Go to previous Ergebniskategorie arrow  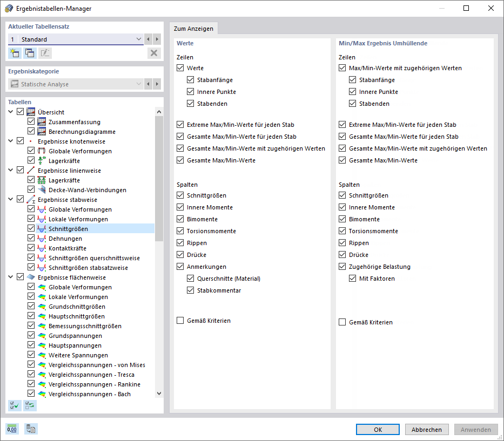coord(148,84)
